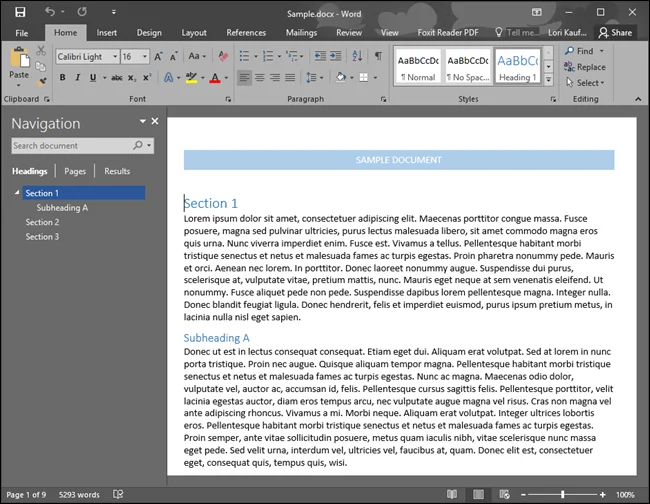The height and width of the screenshot is (504, 650).
Task: Click the zoom slider handle
Action: tap(563, 494)
